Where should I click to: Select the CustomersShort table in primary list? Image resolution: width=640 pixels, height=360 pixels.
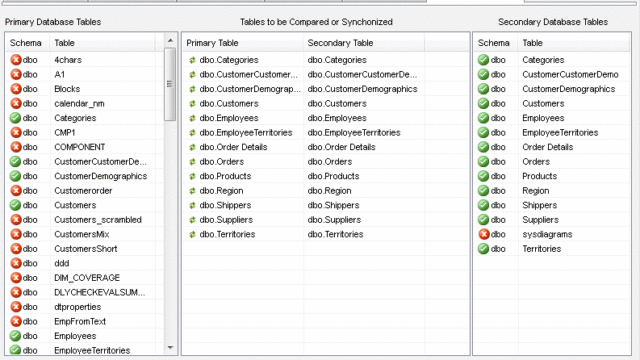tap(86, 249)
